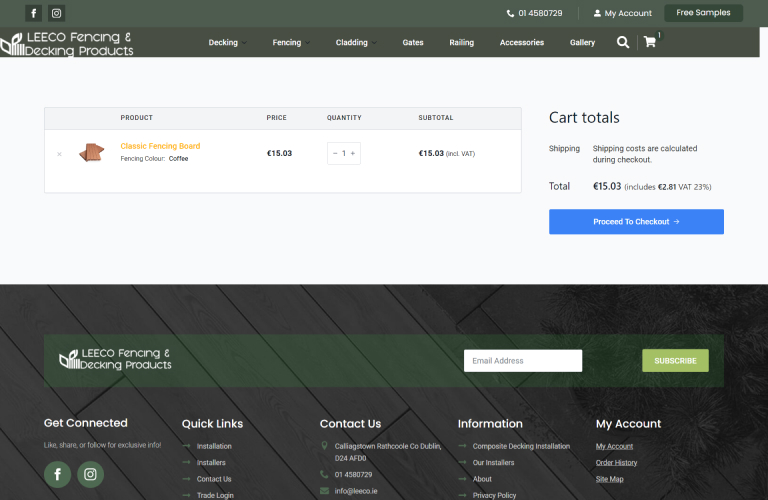
Task: Remove Classic Fencing Board from cart
Action: point(59,154)
